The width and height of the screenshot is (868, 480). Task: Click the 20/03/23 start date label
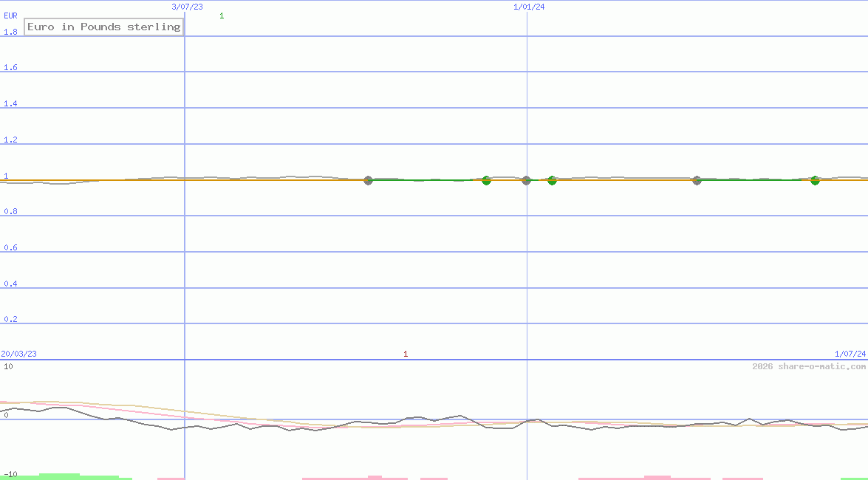(18, 354)
